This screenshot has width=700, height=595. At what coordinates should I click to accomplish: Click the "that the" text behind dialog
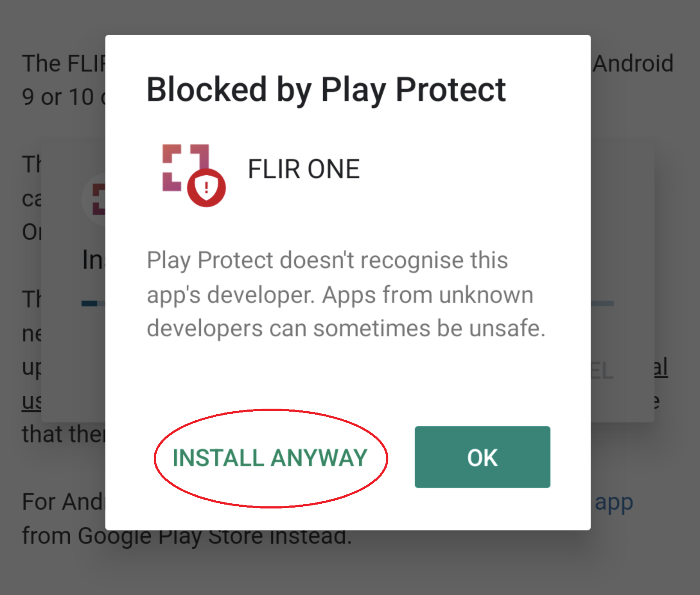tap(63, 434)
